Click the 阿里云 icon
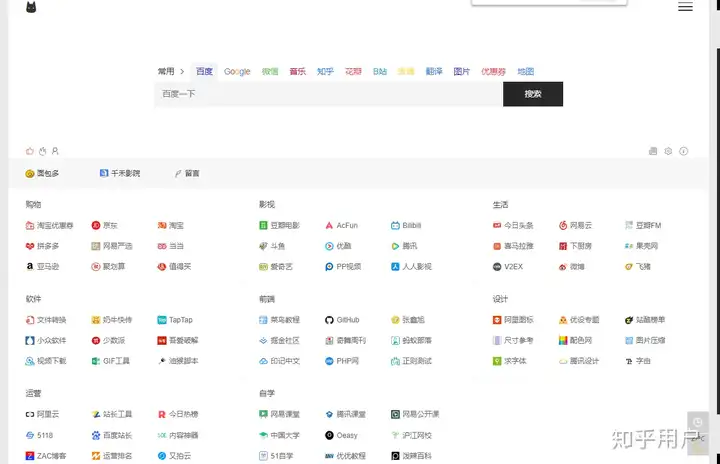The image size is (720, 464). tap(30, 414)
